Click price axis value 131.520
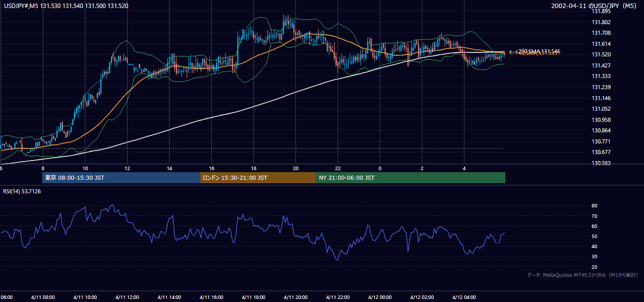Viewport: 644px width, 302px height. 601,54
